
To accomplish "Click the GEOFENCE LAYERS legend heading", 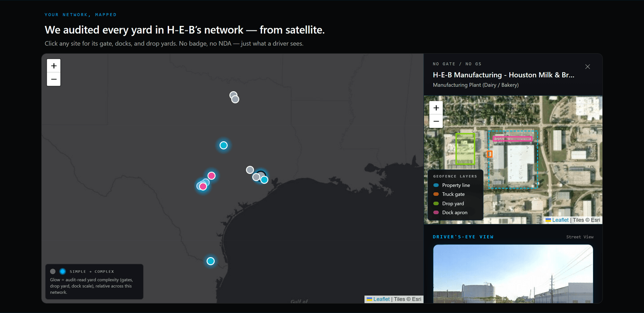I will (x=455, y=176).
